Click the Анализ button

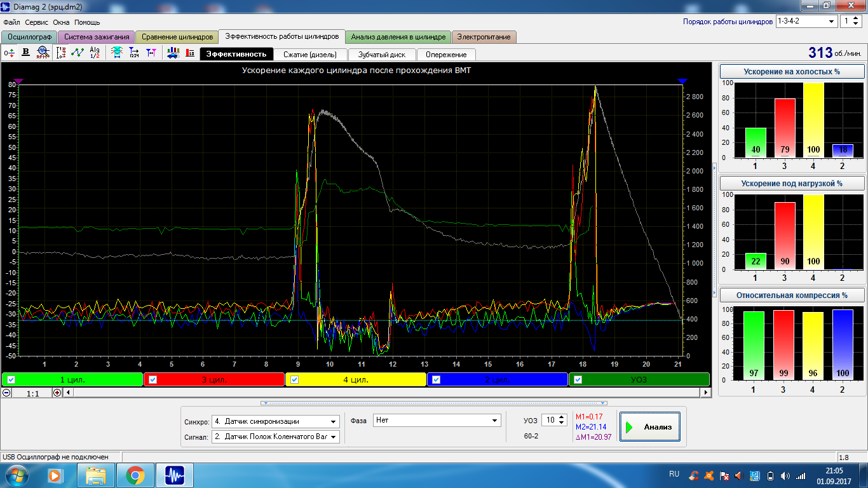point(650,427)
